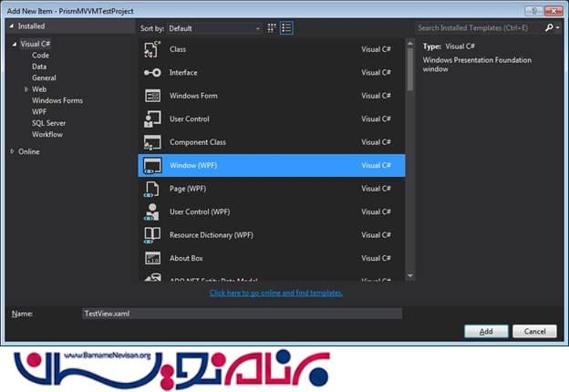
Task: Expand the Web tree node
Action: coord(26,89)
